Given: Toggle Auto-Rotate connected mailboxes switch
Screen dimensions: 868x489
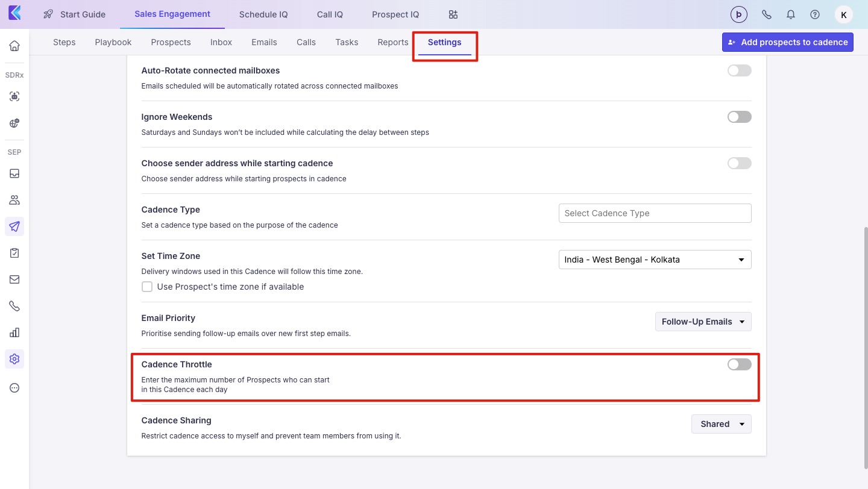Looking at the screenshot, I should (x=740, y=70).
